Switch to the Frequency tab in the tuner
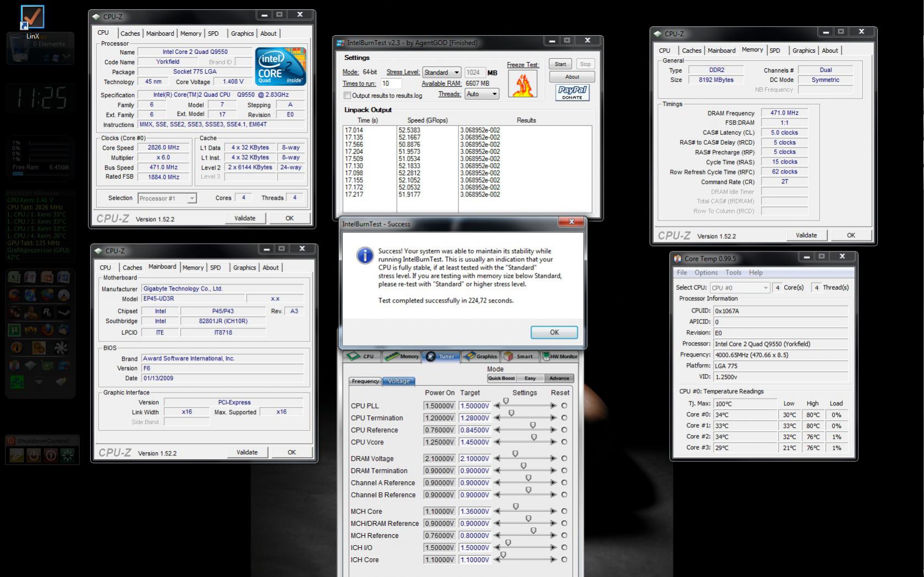The width and height of the screenshot is (924, 577). (365, 381)
